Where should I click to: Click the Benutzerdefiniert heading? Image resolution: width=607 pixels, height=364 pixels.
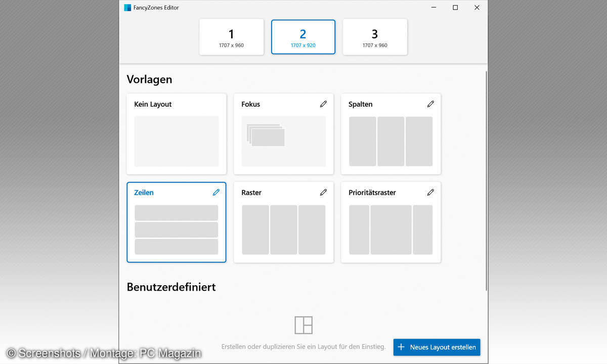tap(171, 287)
